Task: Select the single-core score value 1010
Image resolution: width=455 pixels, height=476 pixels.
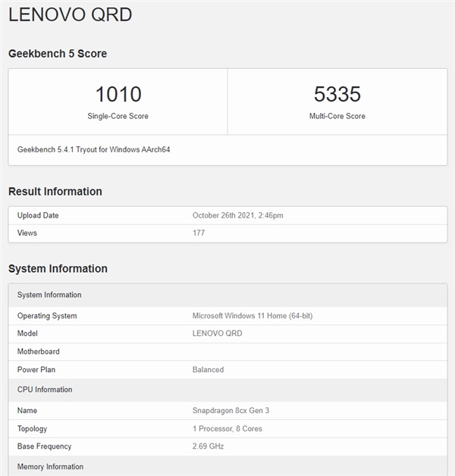Action: pyautogui.click(x=118, y=95)
